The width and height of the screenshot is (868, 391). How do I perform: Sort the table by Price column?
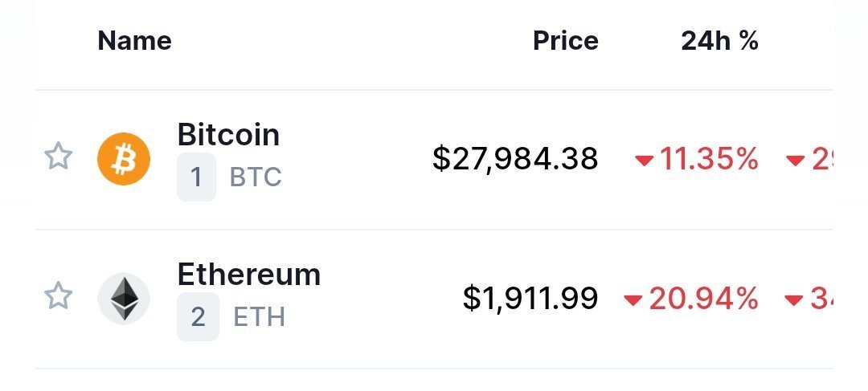click(565, 41)
